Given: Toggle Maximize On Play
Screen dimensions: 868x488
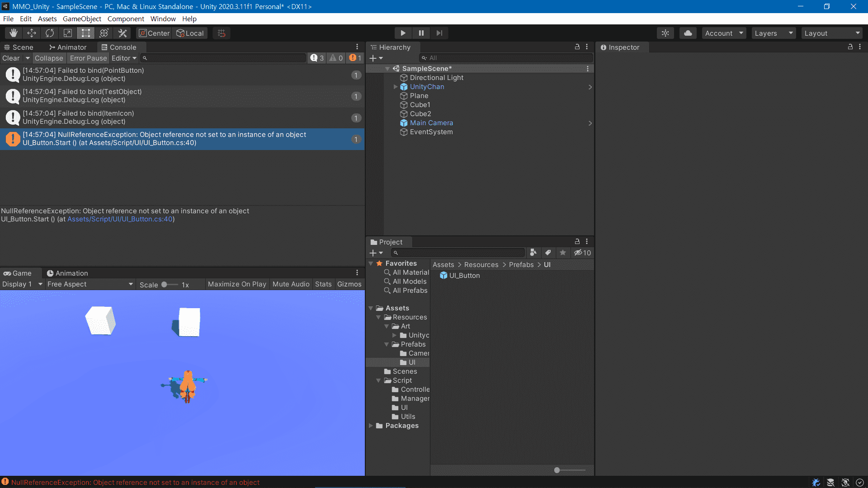Looking at the screenshot, I should pos(237,284).
